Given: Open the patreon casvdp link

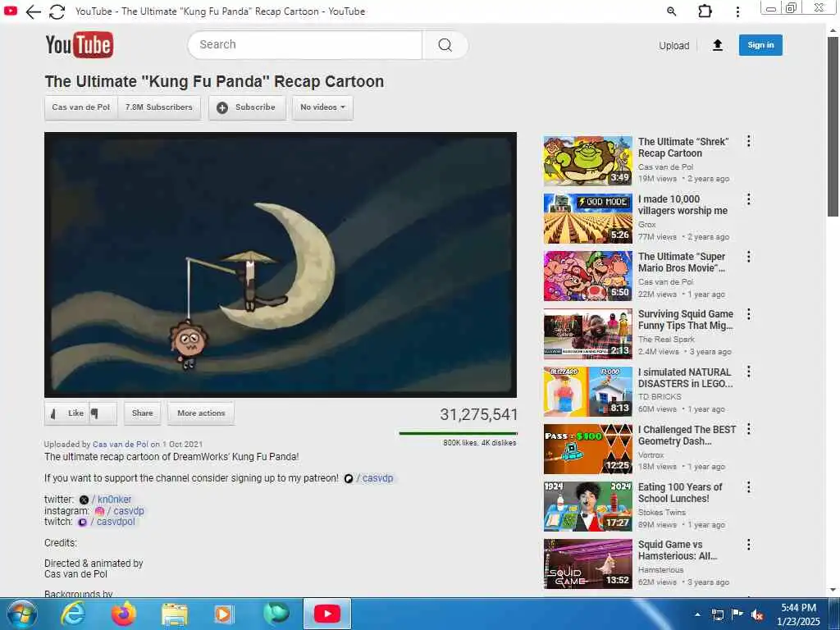Looking at the screenshot, I should (x=368, y=478).
